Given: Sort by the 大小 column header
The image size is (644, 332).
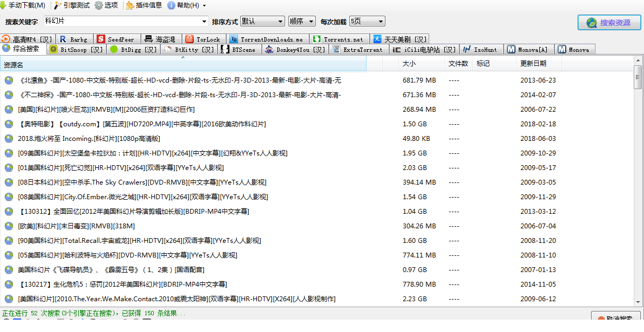Looking at the screenshot, I should pos(422,64).
